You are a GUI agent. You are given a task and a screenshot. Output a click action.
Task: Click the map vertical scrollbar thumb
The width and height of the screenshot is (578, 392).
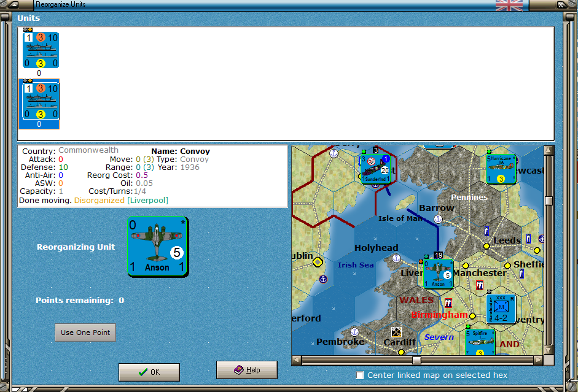(549, 201)
